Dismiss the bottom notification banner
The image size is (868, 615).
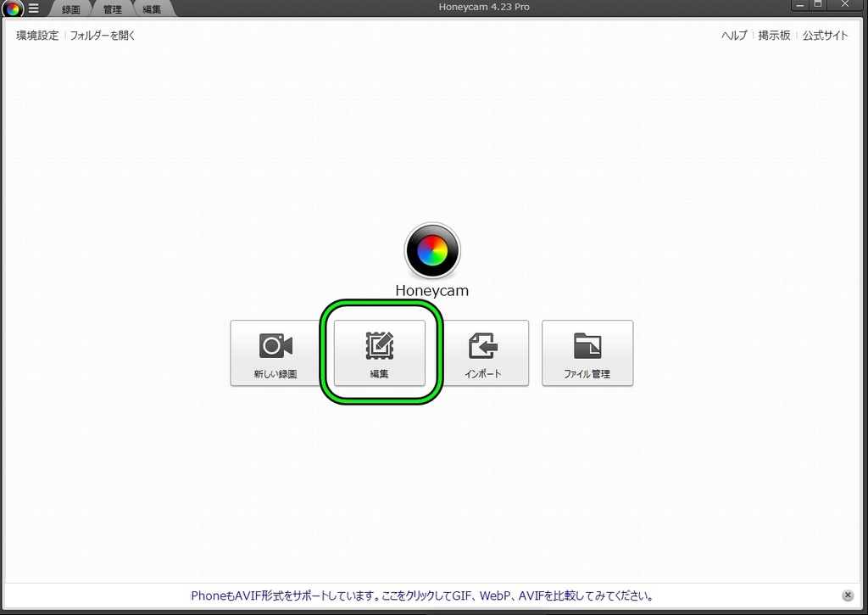point(848,595)
